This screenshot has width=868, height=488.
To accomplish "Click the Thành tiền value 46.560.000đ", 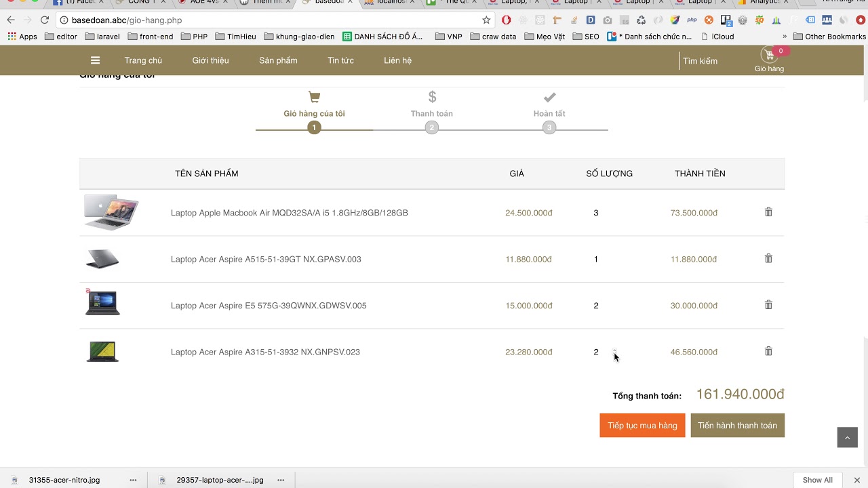I will click(x=694, y=352).
